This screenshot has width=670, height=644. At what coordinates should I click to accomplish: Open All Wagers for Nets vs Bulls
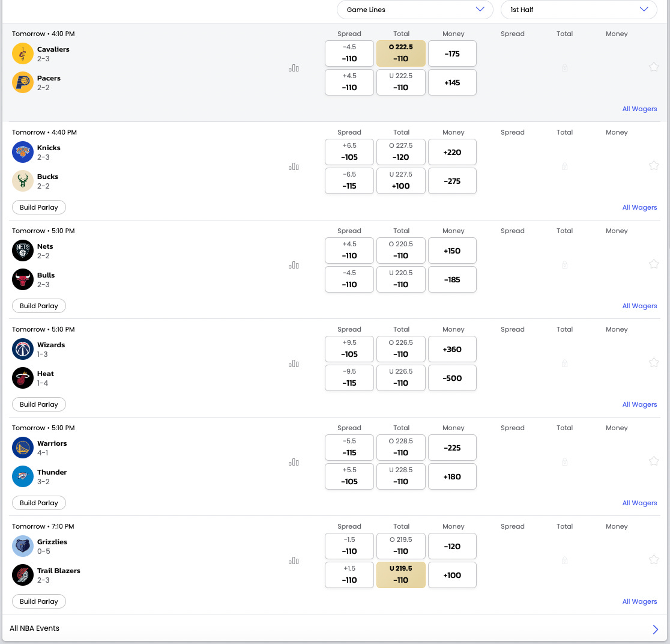639,306
